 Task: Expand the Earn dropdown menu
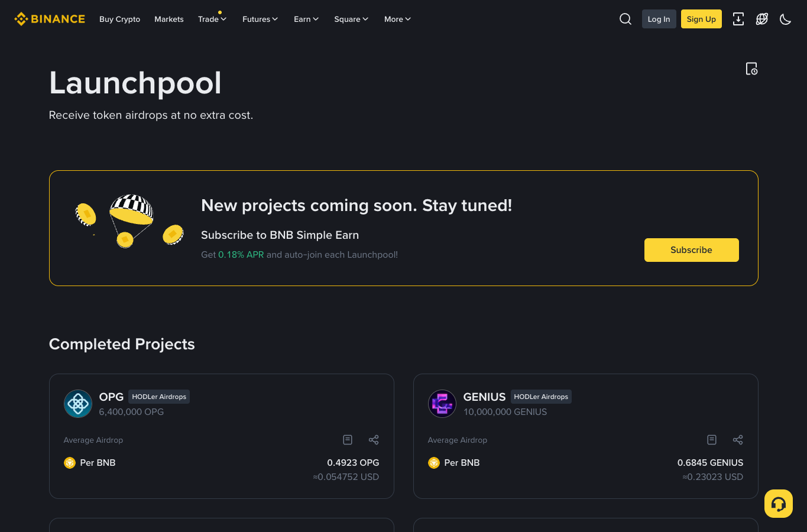pyautogui.click(x=306, y=19)
